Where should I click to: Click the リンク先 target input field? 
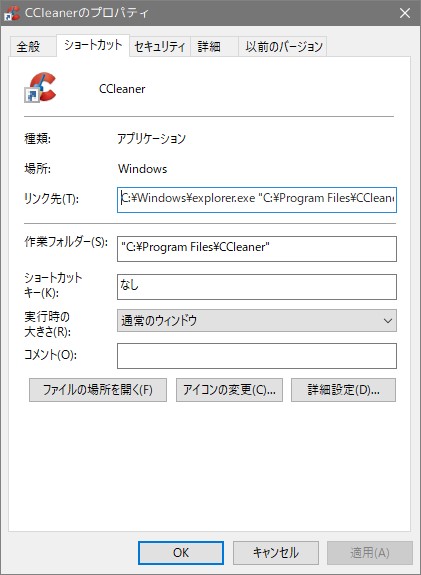[x=257, y=200]
